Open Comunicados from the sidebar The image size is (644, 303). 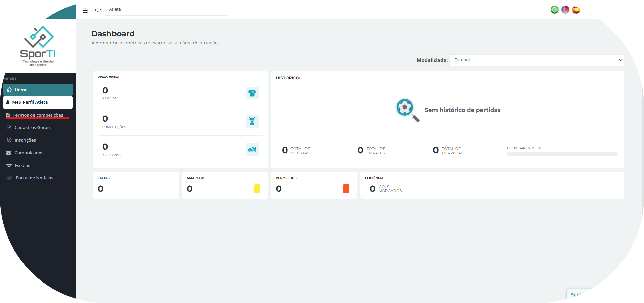(29, 153)
